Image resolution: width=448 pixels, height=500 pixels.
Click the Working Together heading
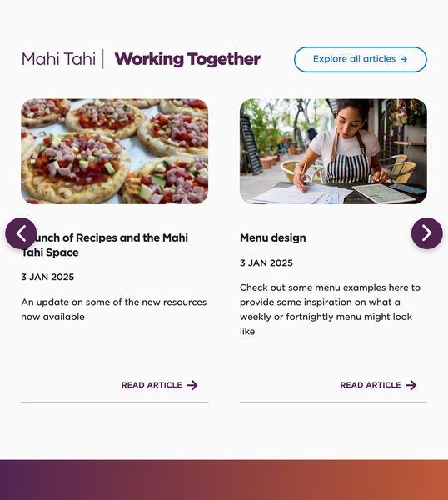[x=187, y=59]
